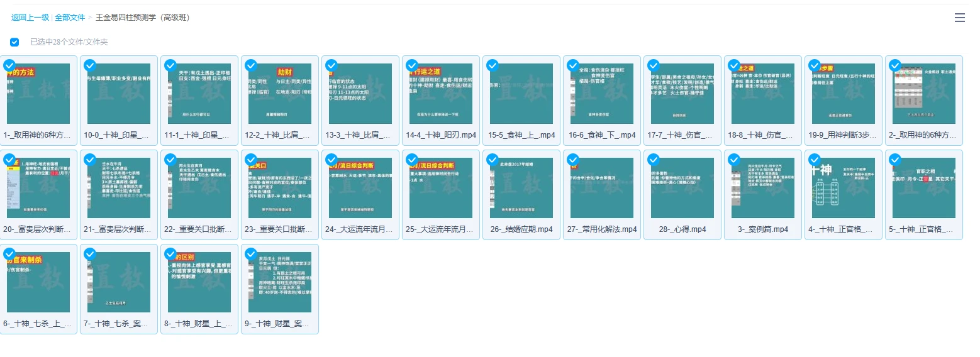This screenshot has height=357, width=980.
Task: Deselect 9-_十神_财星_案 via its checkmark
Action: click(251, 254)
